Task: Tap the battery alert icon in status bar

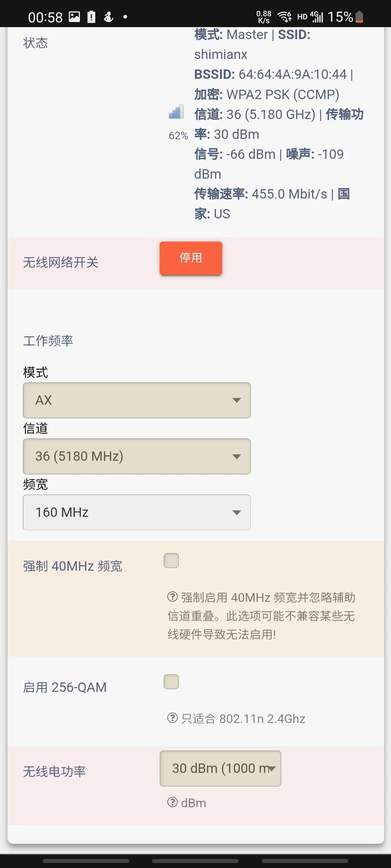Action: [92, 17]
